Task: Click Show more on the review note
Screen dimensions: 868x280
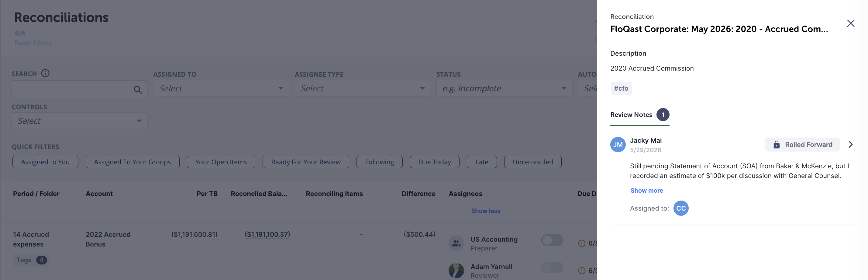Action: tap(647, 191)
